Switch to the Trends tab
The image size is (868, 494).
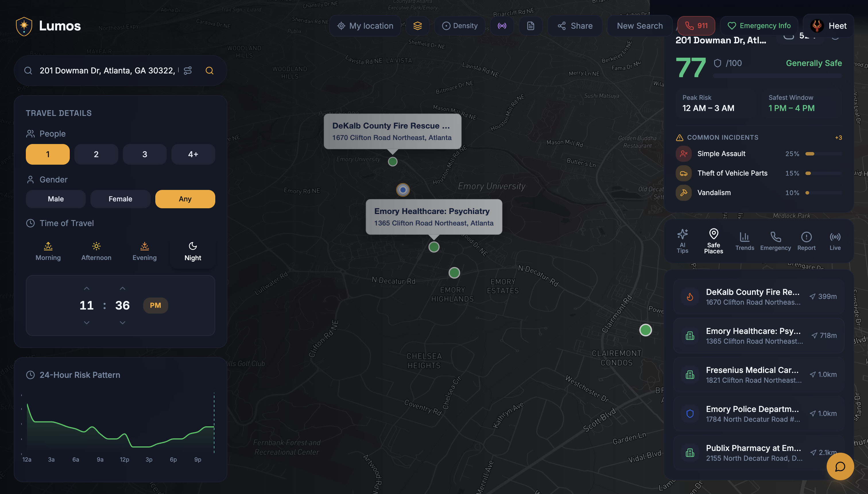pos(745,241)
